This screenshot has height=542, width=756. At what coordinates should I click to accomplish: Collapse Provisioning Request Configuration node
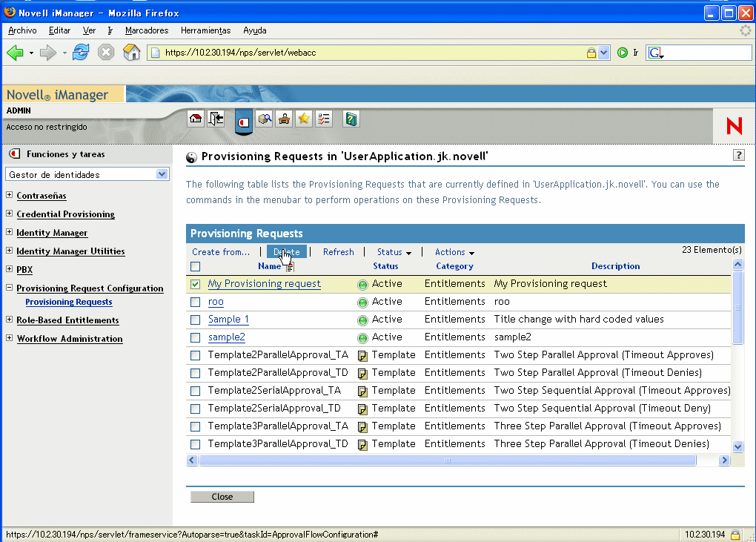pos(9,288)
